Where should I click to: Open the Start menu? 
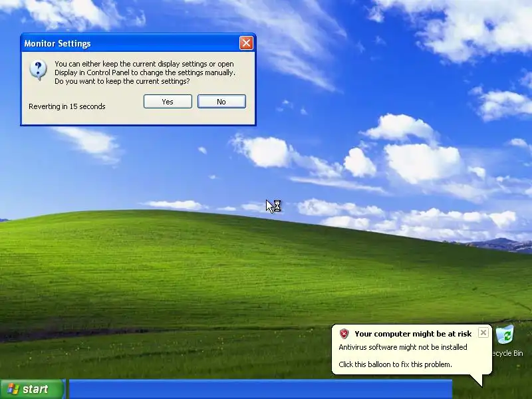point(32,389)
